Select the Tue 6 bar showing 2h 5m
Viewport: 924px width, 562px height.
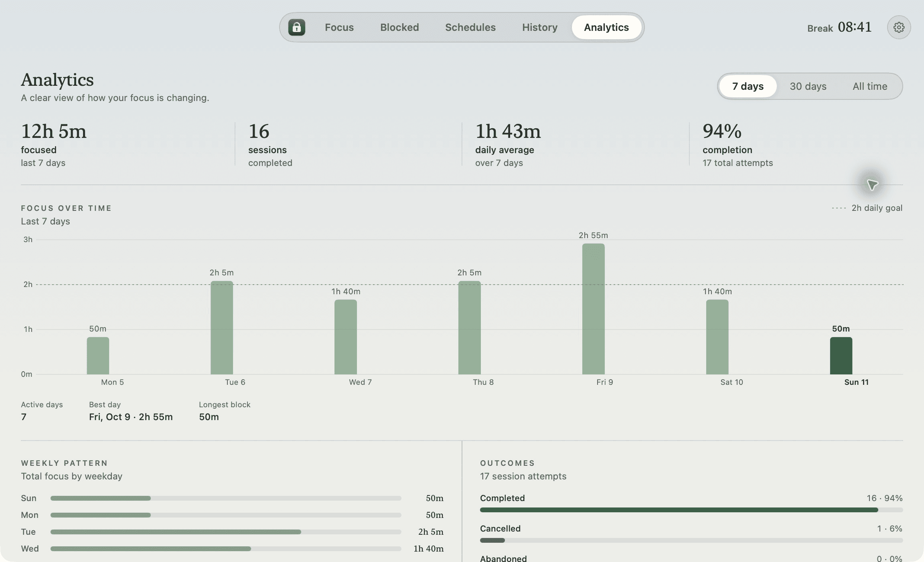pos(222,327)
